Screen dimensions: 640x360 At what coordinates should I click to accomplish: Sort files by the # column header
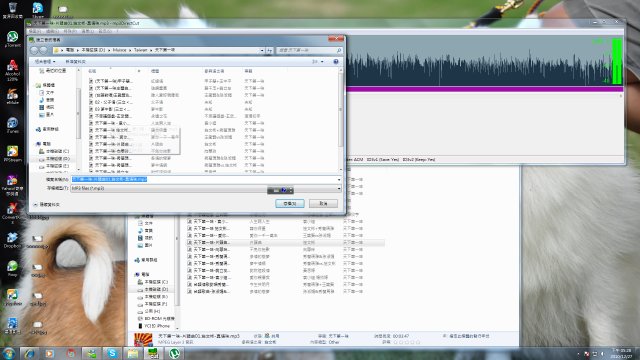pyautogui.click(x=139, y=71)
